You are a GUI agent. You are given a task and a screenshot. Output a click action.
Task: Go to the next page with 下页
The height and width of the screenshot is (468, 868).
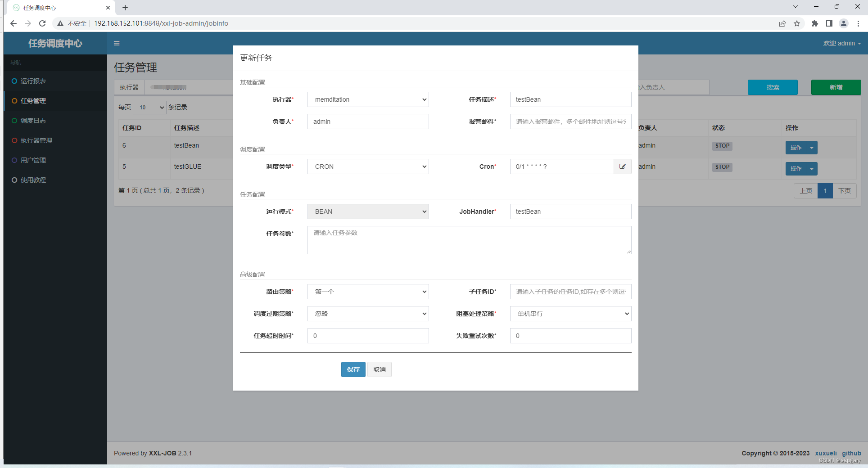coord(845,191)
